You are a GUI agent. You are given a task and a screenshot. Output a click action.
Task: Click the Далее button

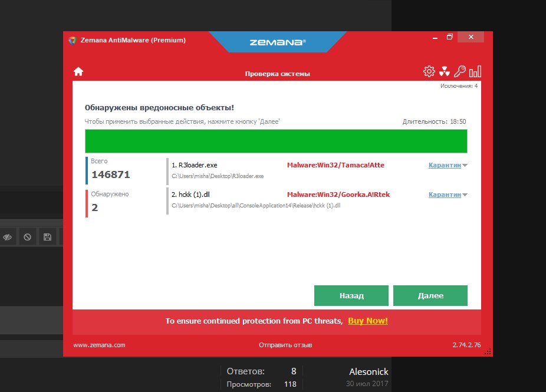tap(430, 295)
